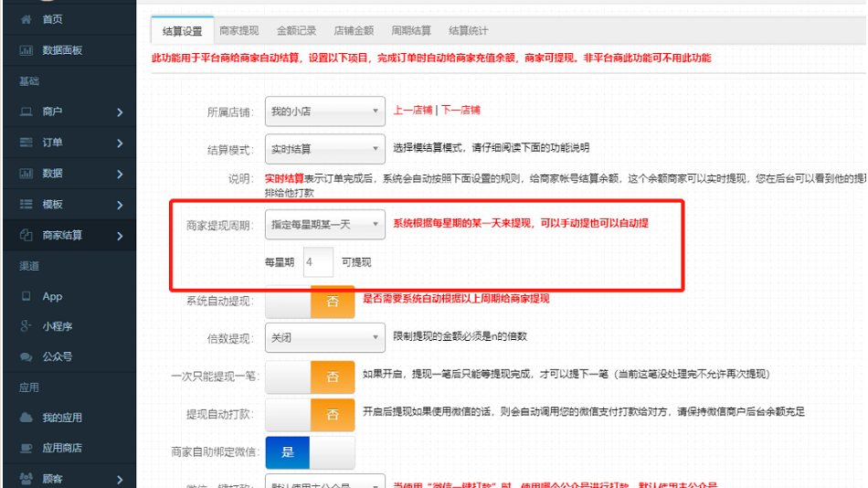
Task: Toggle the 提现自动打款 switch
Action: tap(310, 413)
